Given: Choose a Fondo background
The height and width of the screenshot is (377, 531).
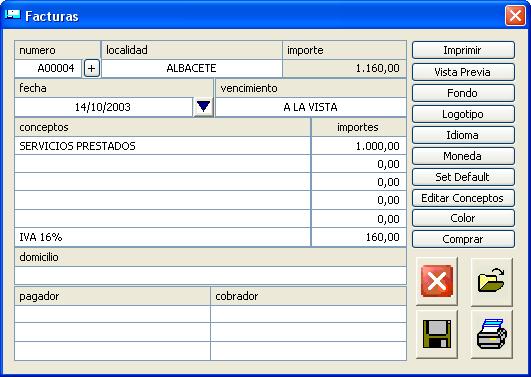Looking at the screenshot, I should 463,93.
